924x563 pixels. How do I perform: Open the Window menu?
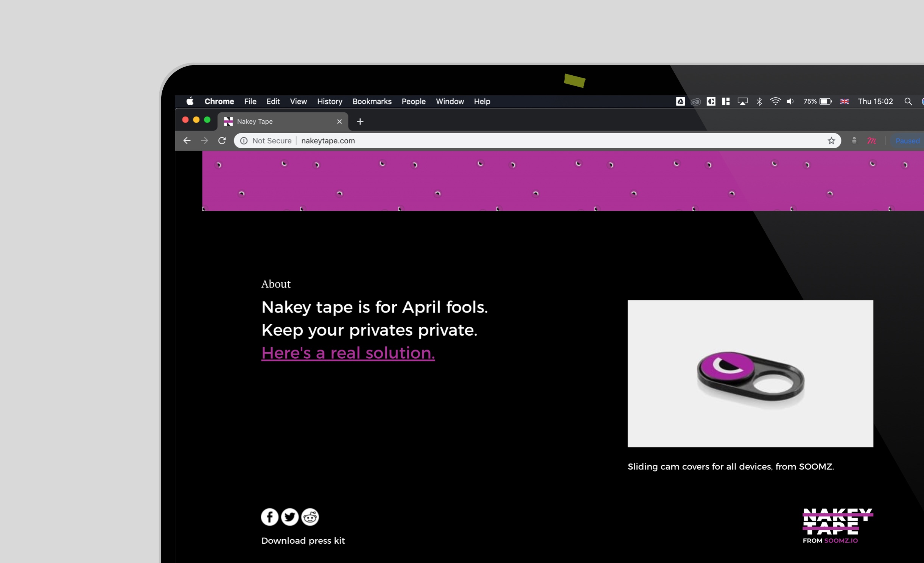coord(450,101)
